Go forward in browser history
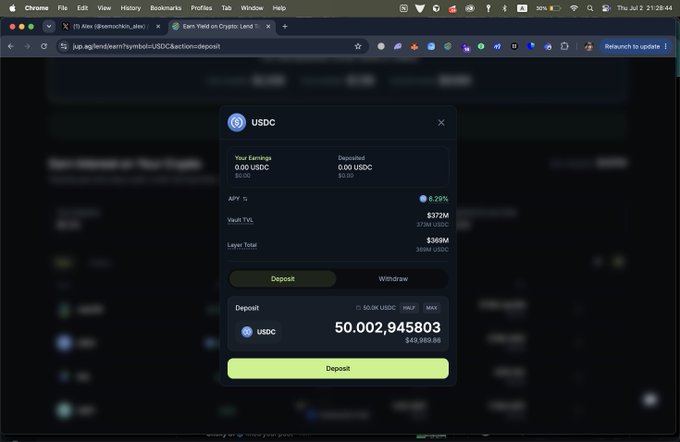Viewport: 680px width, 442px height. click(x=27, y=46)
